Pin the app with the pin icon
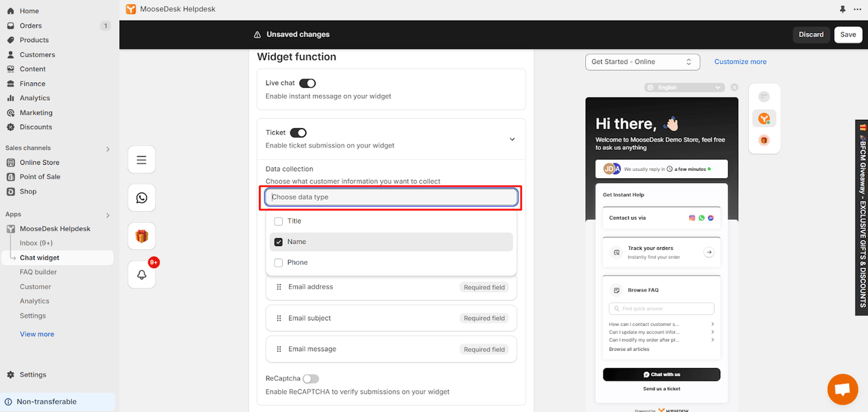868x412 pixels. coord(843,9)
